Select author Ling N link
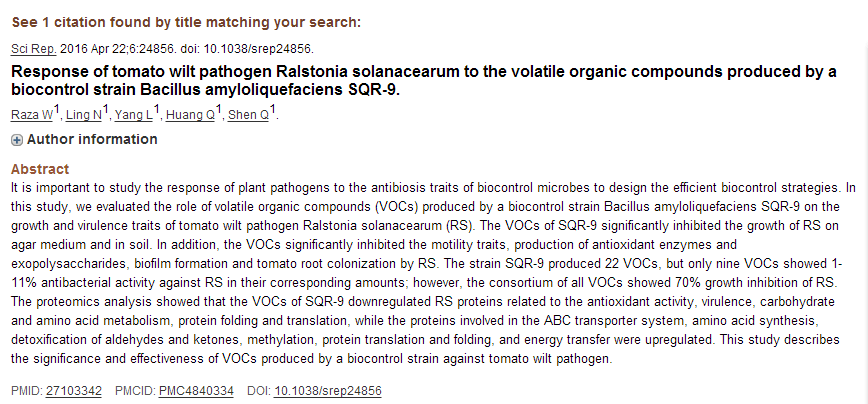 (84, 116)
